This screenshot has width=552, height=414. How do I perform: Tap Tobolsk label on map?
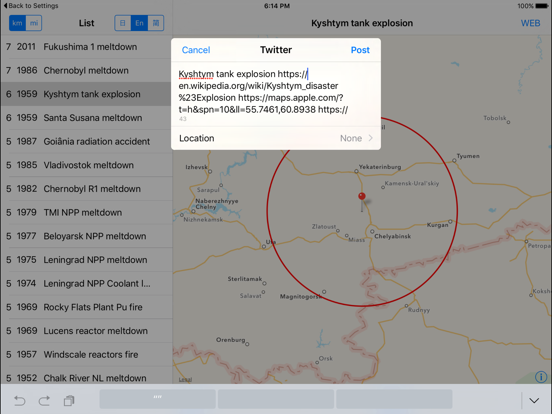tap(495, 118)
